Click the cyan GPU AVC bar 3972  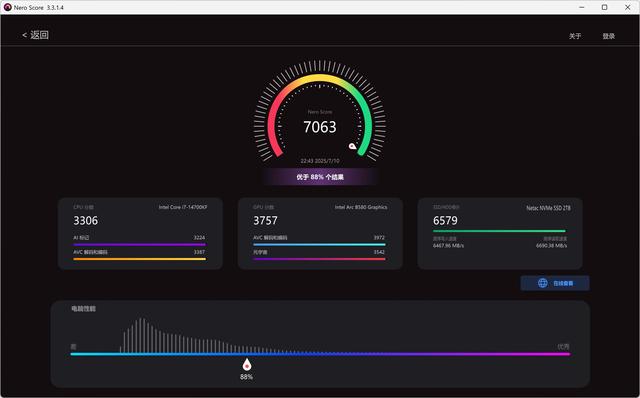pos(319,245)
